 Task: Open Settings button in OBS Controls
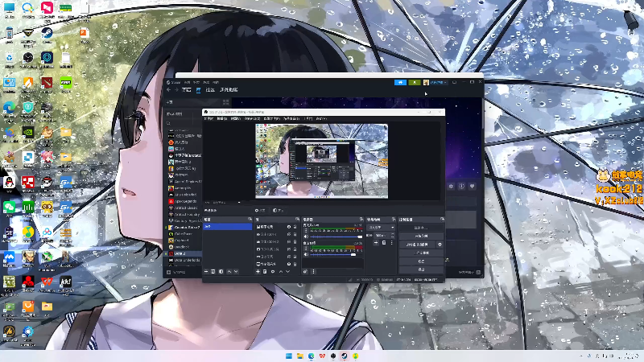[x=421, y=261]
